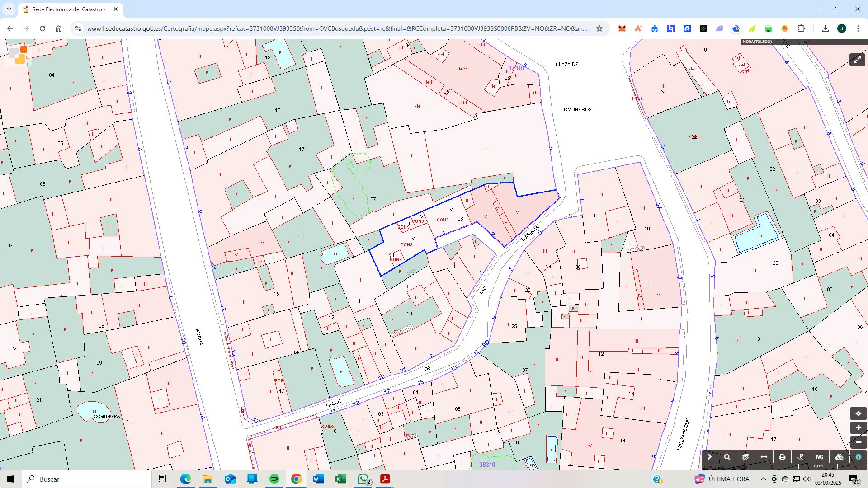
Task: Center the map with the crosshair button
Action: click(x=858, y=413)
